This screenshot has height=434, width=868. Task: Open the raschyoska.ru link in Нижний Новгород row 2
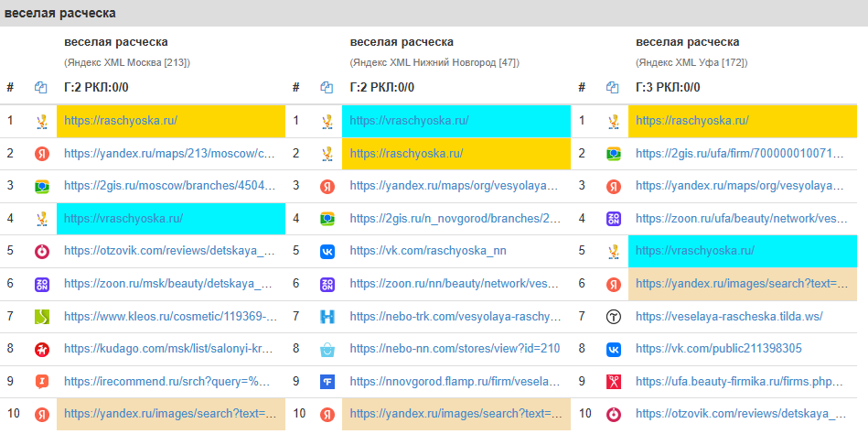click(x=406, y=154)
